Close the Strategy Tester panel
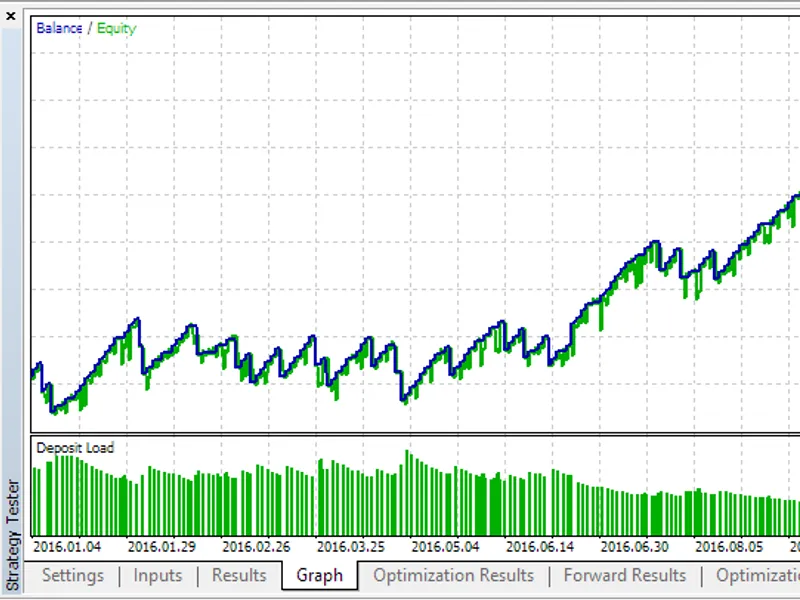The height and width of the screenshot is (600, 800). 11,16
